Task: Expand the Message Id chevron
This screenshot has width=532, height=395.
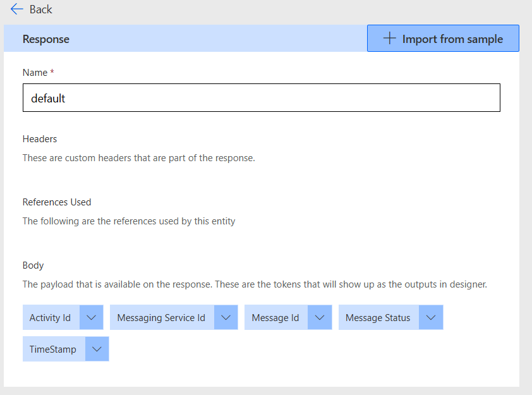Action: 320,318
